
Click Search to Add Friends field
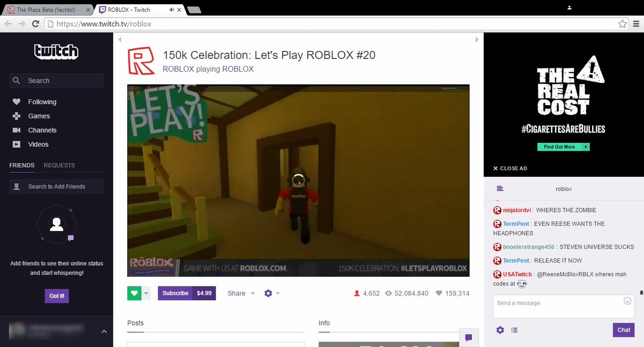tap(56, 187)
